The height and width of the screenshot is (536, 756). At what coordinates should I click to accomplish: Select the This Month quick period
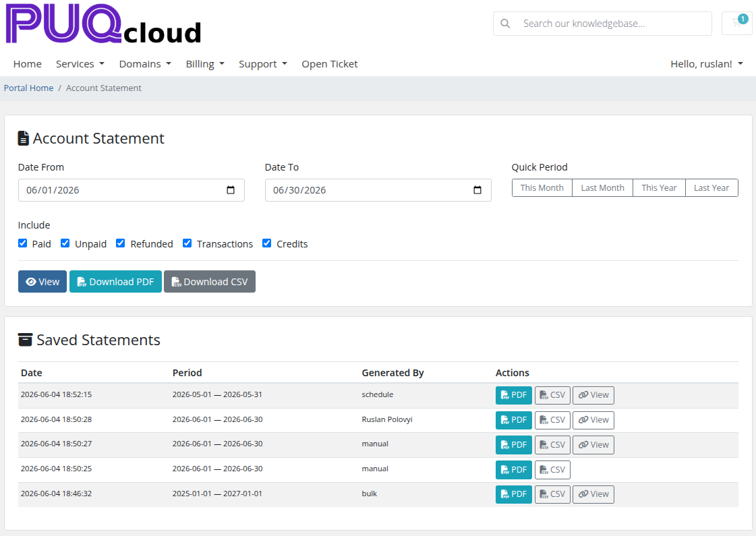tap(542, 188)
